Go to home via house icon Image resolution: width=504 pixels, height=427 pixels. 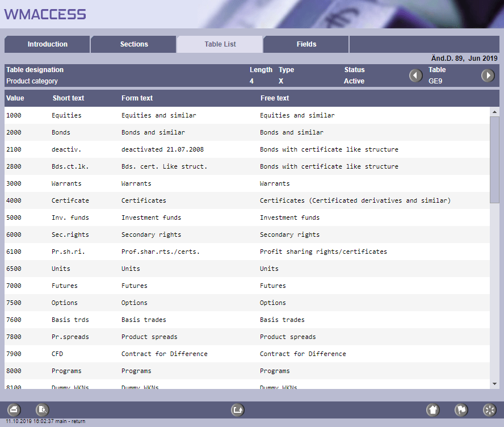click(x=433, y=409)
